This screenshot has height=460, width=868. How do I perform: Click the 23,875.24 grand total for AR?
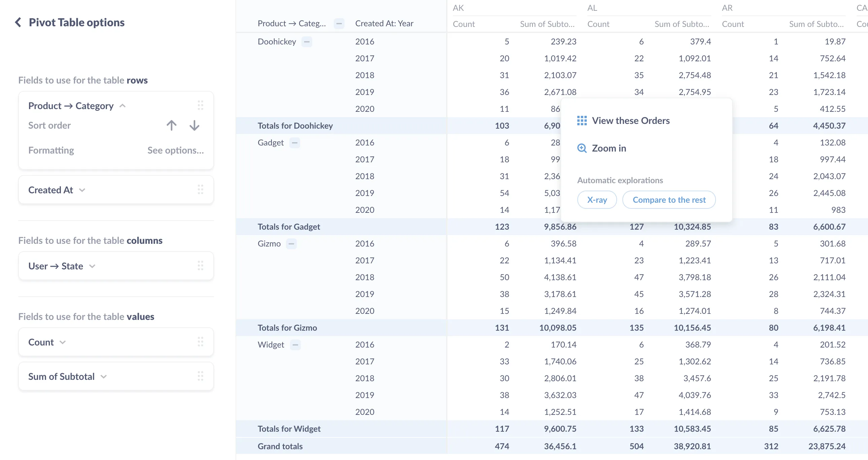pyautogui.click(x=827, y=446)
